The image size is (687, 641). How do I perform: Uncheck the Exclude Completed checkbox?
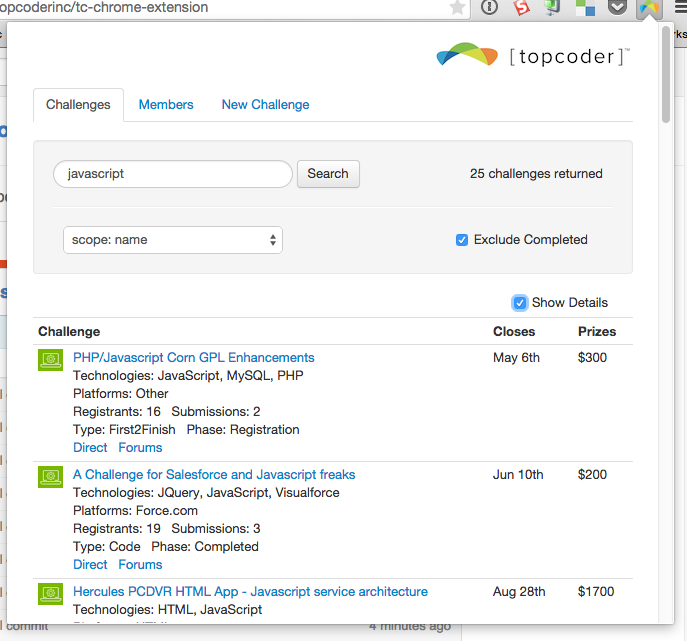pyautogui.click(x=462, y=240)
